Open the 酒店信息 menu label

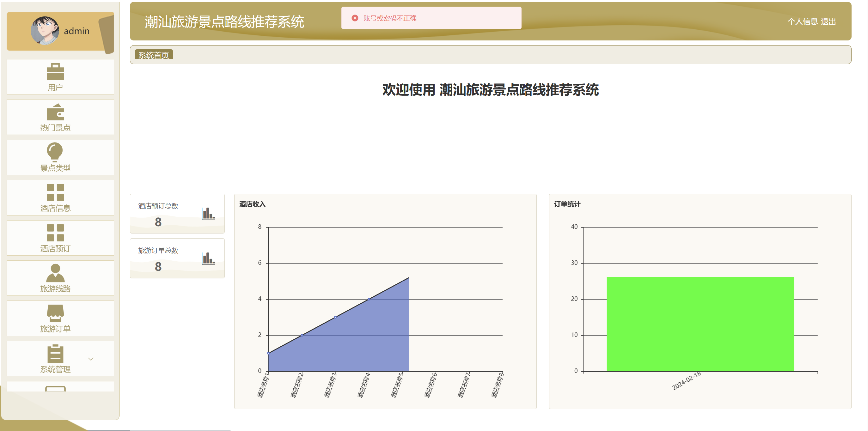[x=55, y=208]
